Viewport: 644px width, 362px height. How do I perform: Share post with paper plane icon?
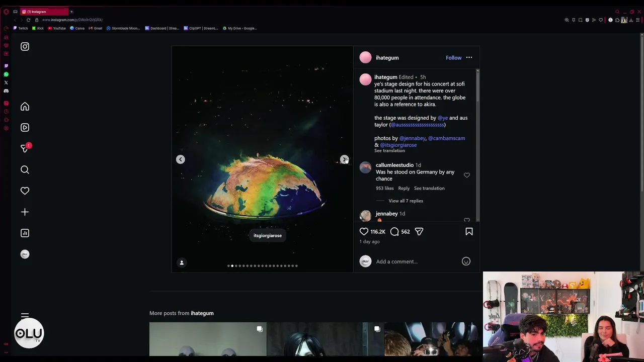[x=419, y=232]
